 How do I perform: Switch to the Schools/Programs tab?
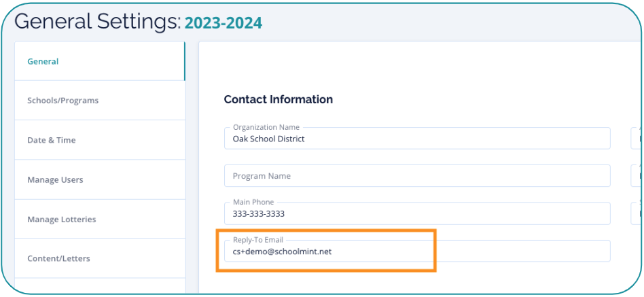[62, 101]
